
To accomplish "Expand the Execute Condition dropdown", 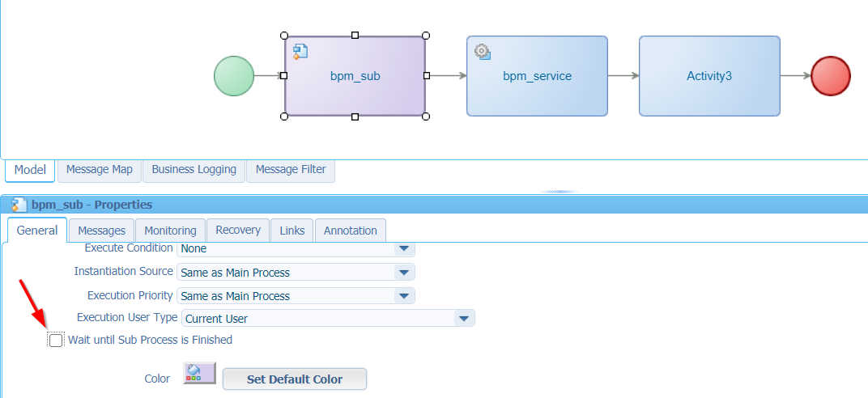I will 404,248.
